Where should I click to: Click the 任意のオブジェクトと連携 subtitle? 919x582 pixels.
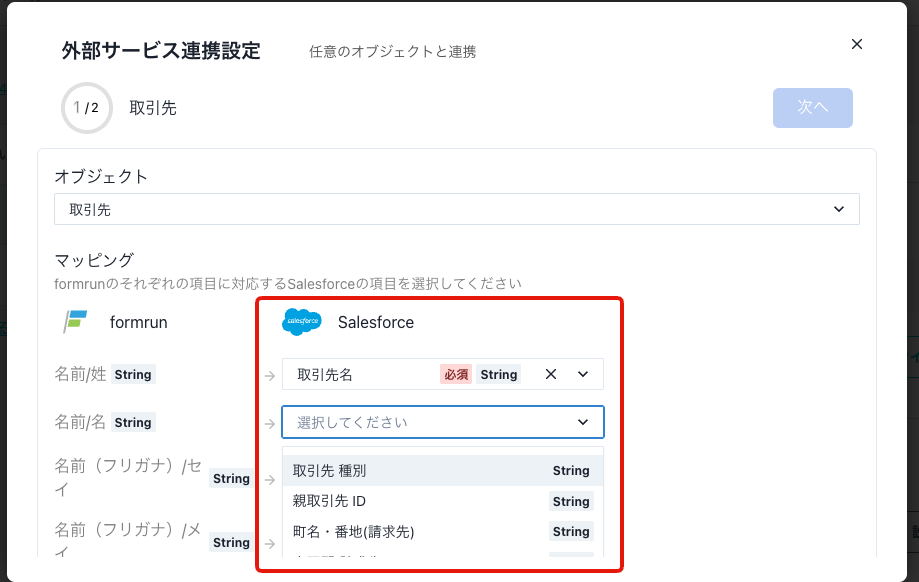point(393,52)
